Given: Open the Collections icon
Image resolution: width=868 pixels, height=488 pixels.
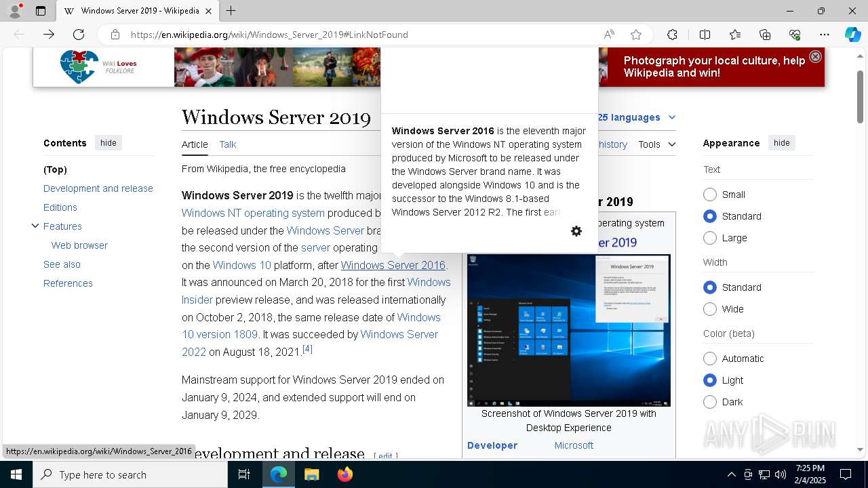Looking at the screenshot, I should pyautogui.click(x=765, y=35).
